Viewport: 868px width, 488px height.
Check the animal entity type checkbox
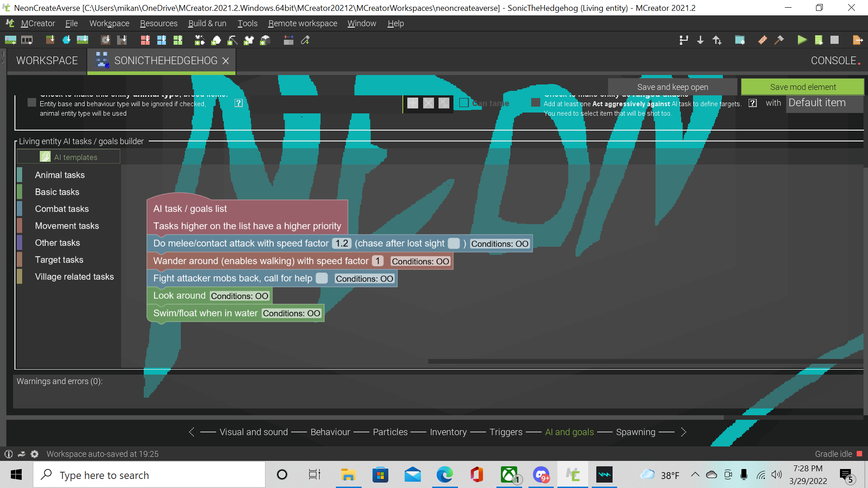click(32, 102)
